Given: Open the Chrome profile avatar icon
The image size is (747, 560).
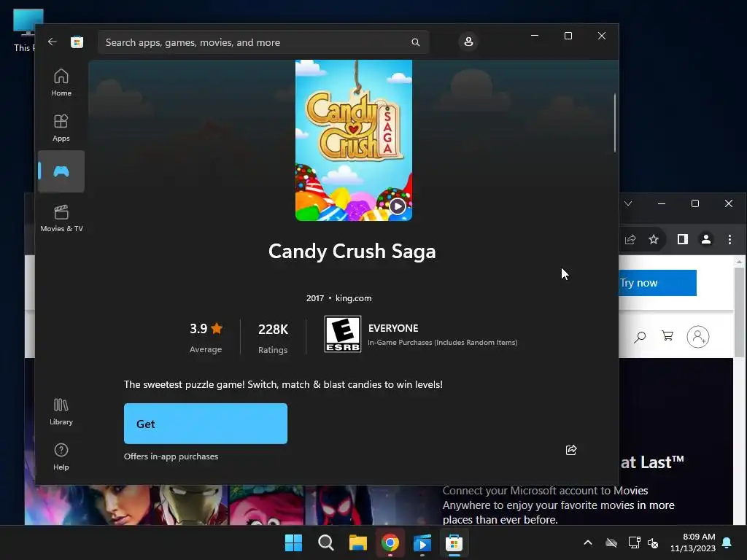Looking at the screenshot, I should click(x=706, y=239).
